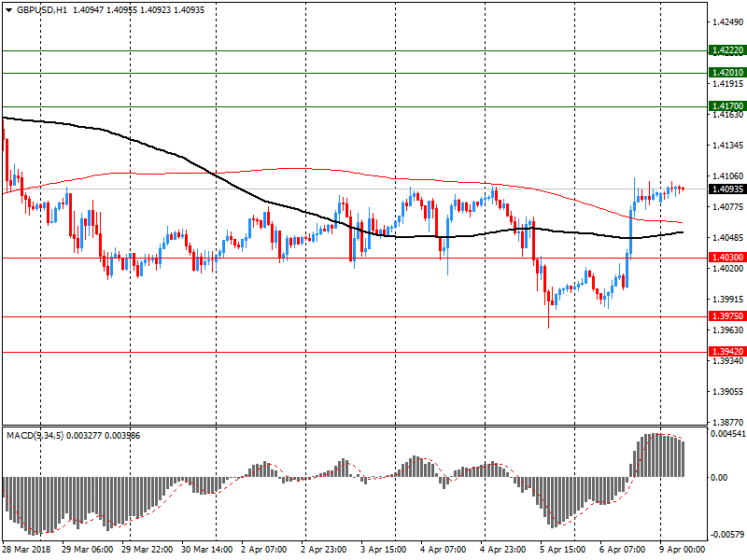Click the 1.38770 price scale value
747x560 pixels.
pos(727,423)
